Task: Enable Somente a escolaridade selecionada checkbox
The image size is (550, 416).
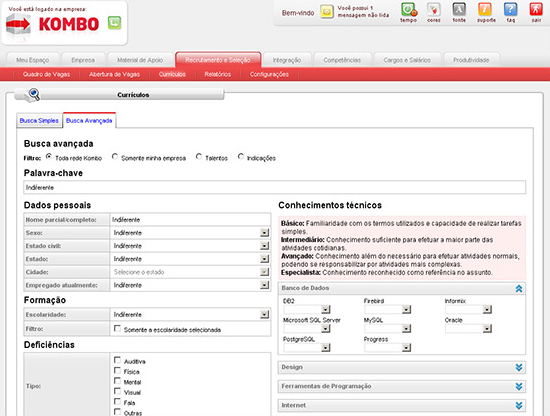Action: point(118,329)
